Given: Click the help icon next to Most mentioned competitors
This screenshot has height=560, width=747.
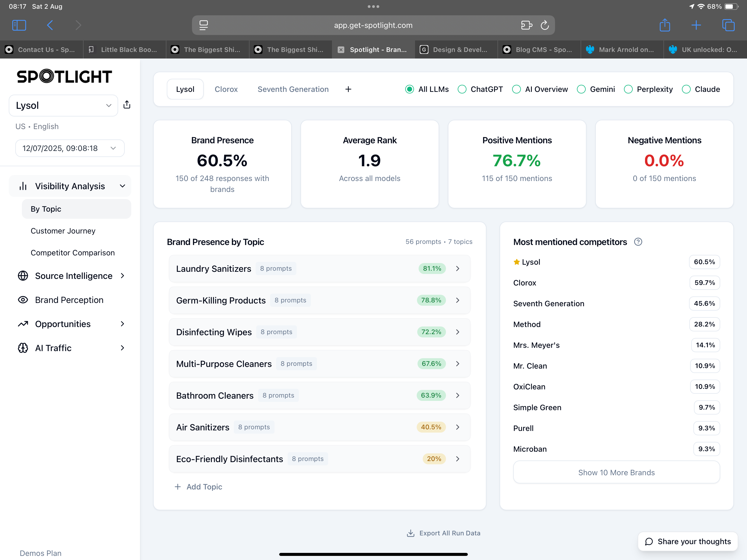Looking at the screenshot, I should tap(638, 242).
